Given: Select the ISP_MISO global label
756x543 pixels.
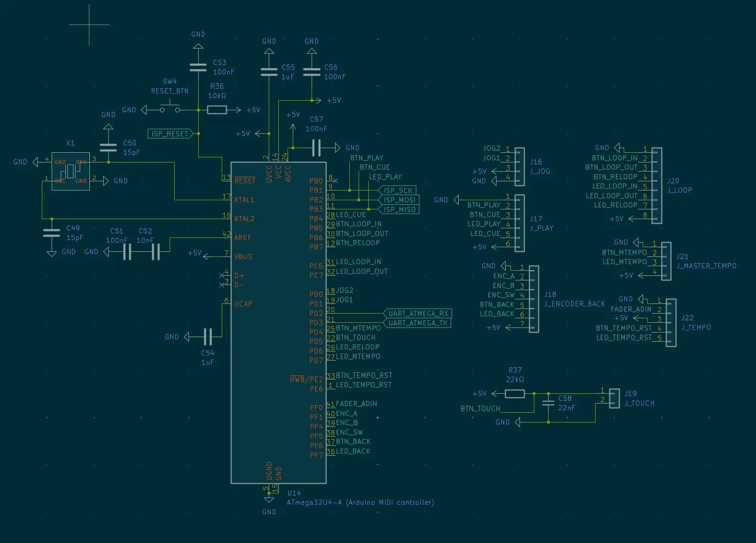Looking at the screenshot, I should pyautogui.click(x=398, y=209).
